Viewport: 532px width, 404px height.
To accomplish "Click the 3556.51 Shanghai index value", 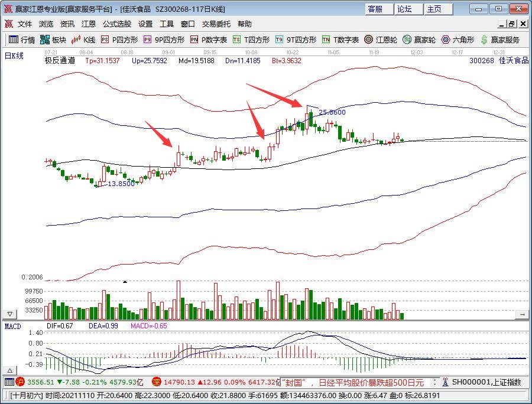I will pos(41,382).
